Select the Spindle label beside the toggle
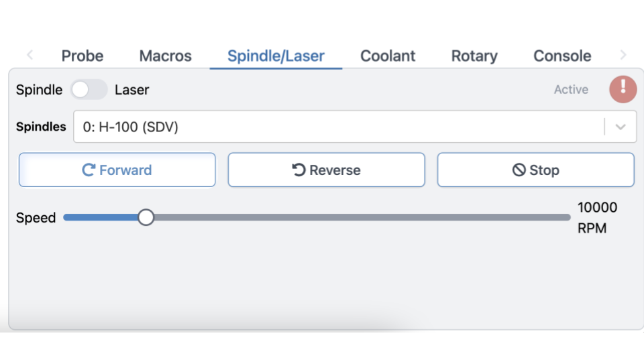644x362 pixels. 39,90
